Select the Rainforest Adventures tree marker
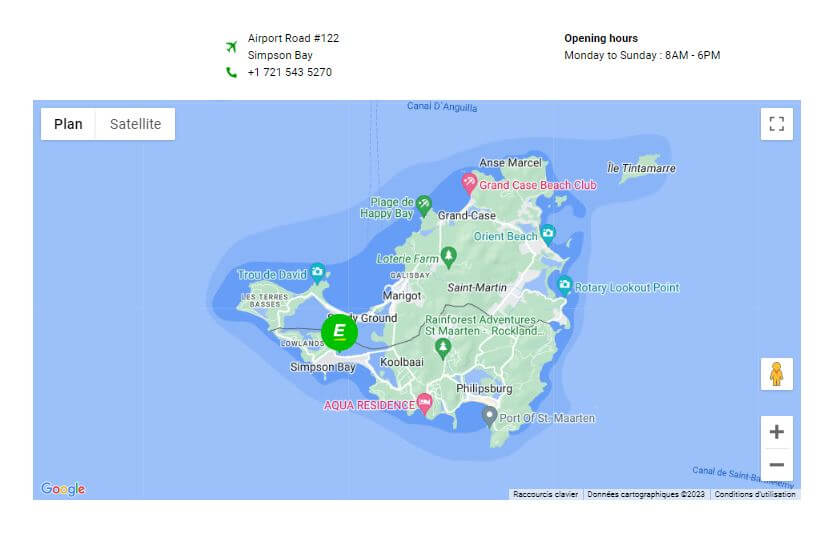This screenshot has height=536, width=836. click(443, 349)
